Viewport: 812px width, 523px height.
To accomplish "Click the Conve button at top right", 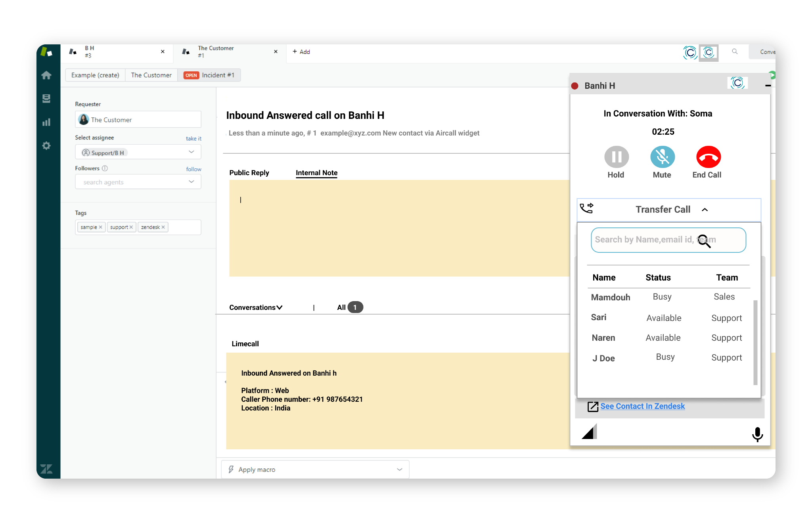I will pyautogui.click(x=762, y=52).
